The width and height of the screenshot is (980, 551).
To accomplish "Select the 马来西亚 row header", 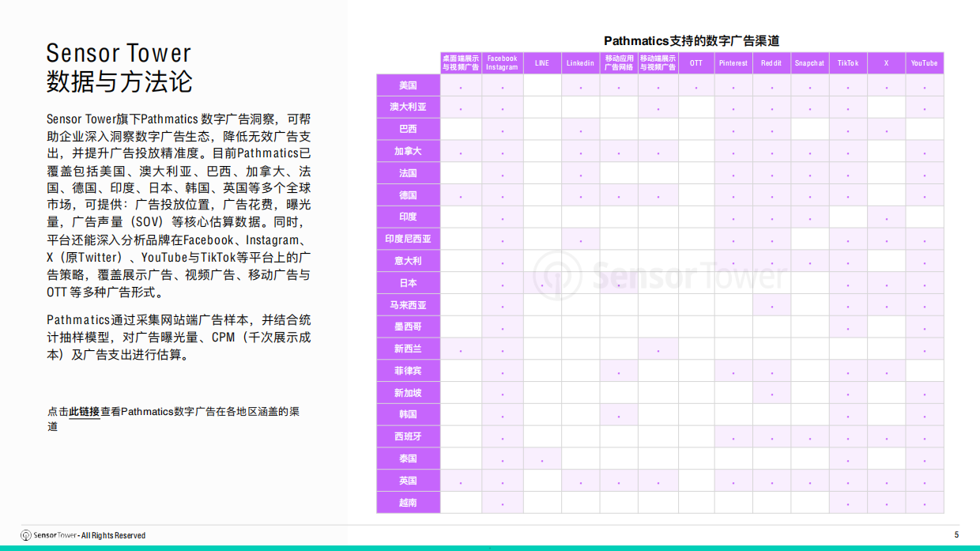I will (x=408, y=304).
